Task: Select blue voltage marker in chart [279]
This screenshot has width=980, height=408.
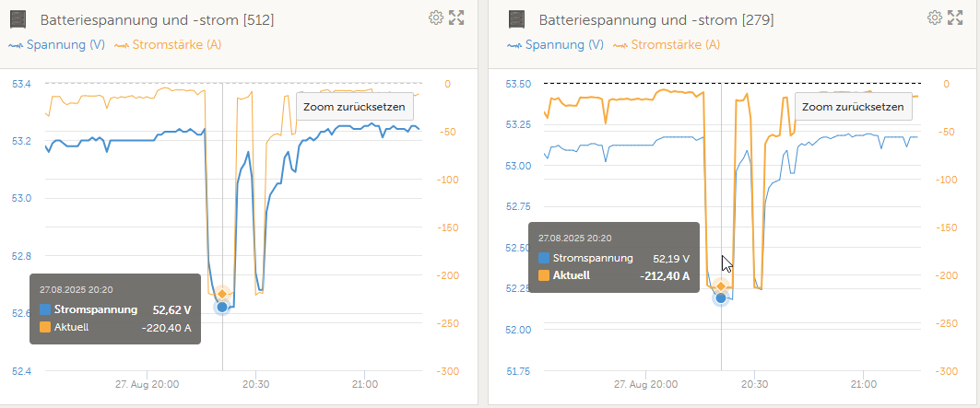Action: (x=721, y=298)
